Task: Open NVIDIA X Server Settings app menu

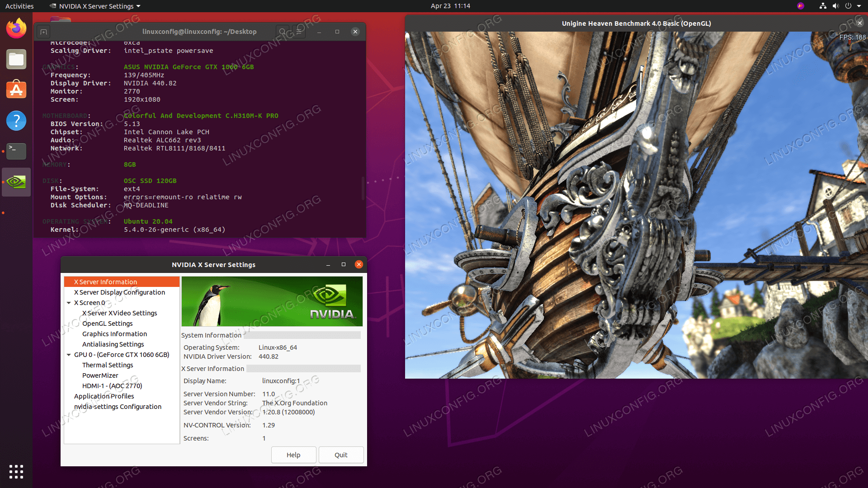Action: (95, 6)
